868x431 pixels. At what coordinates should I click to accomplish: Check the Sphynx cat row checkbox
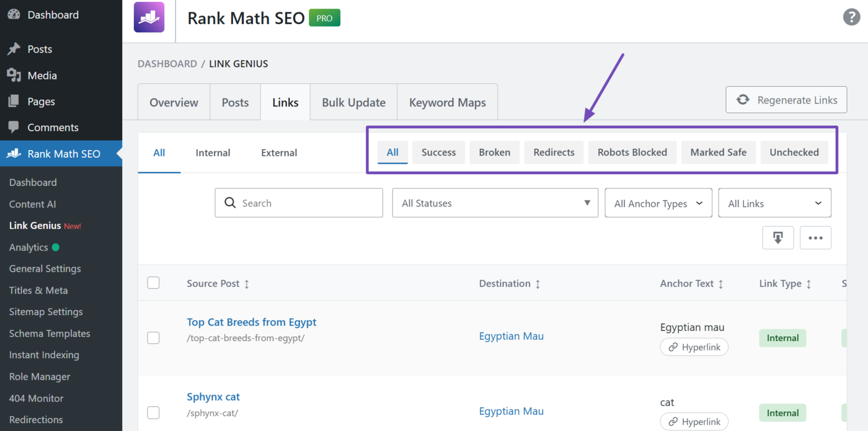pyautogui.click(x=153, y=412)
